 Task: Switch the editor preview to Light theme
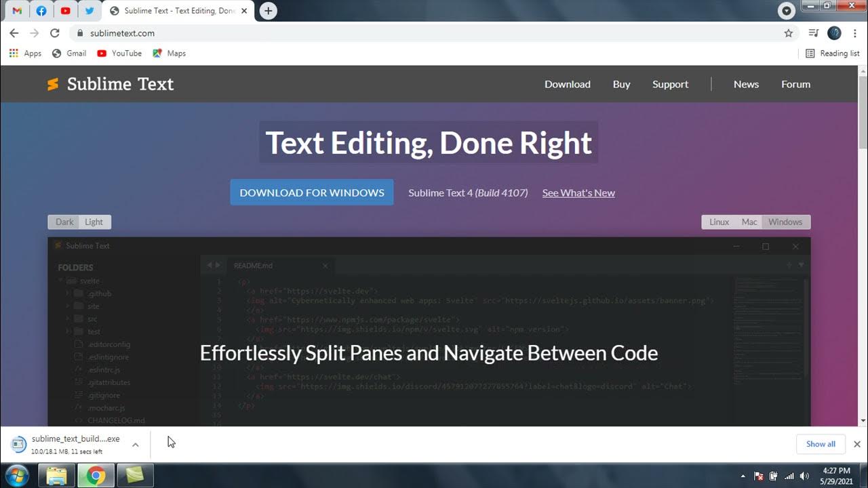tap(94, 222)
